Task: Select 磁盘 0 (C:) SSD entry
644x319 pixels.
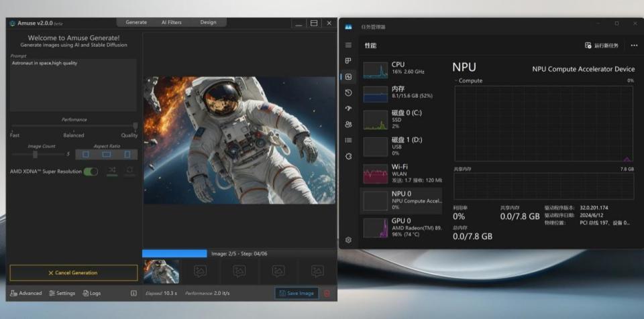Action: click(x=401, y=119)
